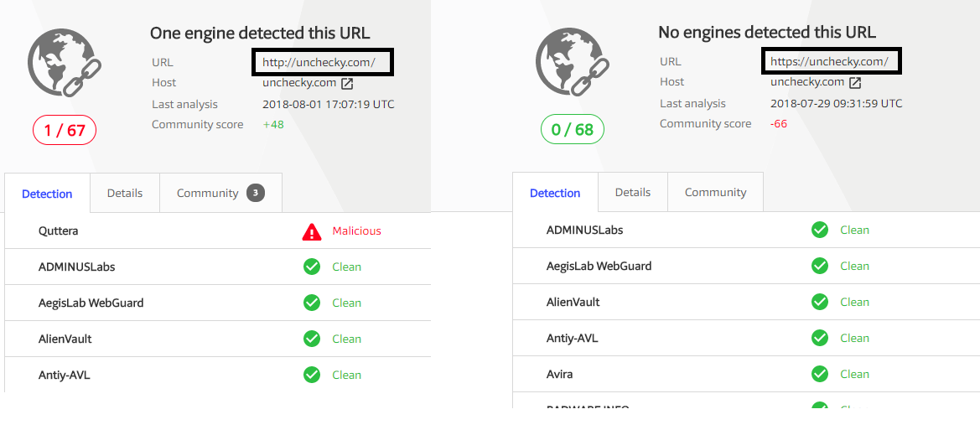Open unchecky.com host external link in left panel

coord(347,83)
